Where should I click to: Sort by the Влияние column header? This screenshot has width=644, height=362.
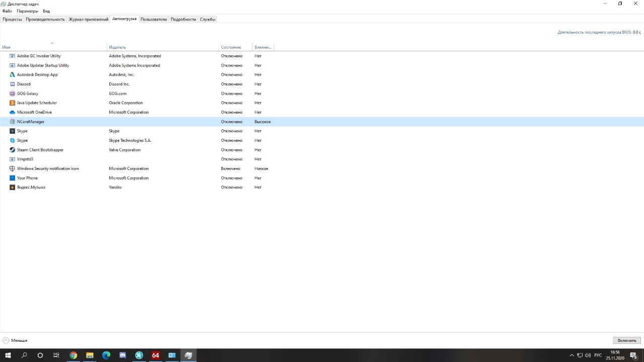[x=263, y=47]
